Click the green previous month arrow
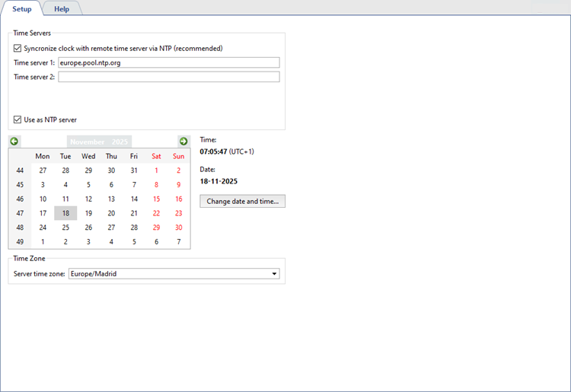The image size is (571, 392). 14,142
